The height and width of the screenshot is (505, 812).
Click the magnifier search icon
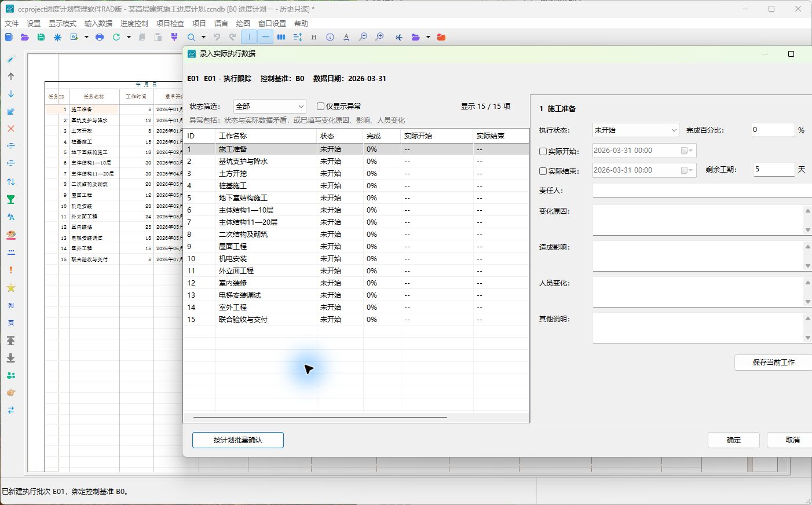191,37
